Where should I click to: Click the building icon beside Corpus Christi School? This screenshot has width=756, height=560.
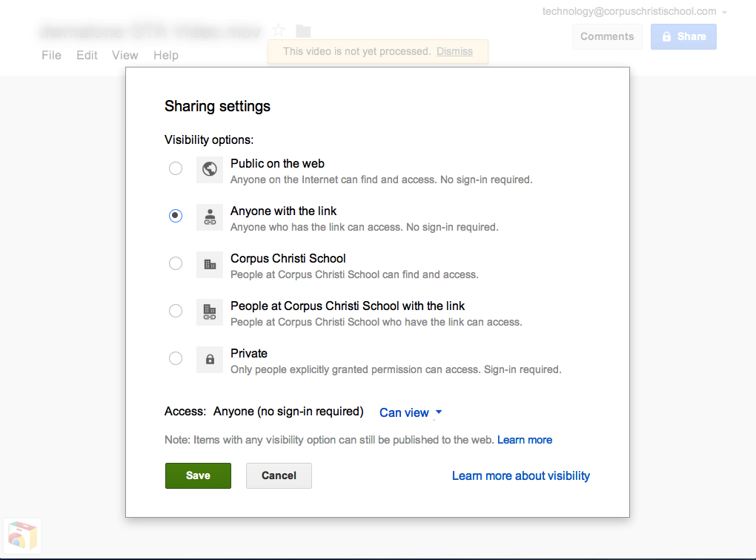210,264
